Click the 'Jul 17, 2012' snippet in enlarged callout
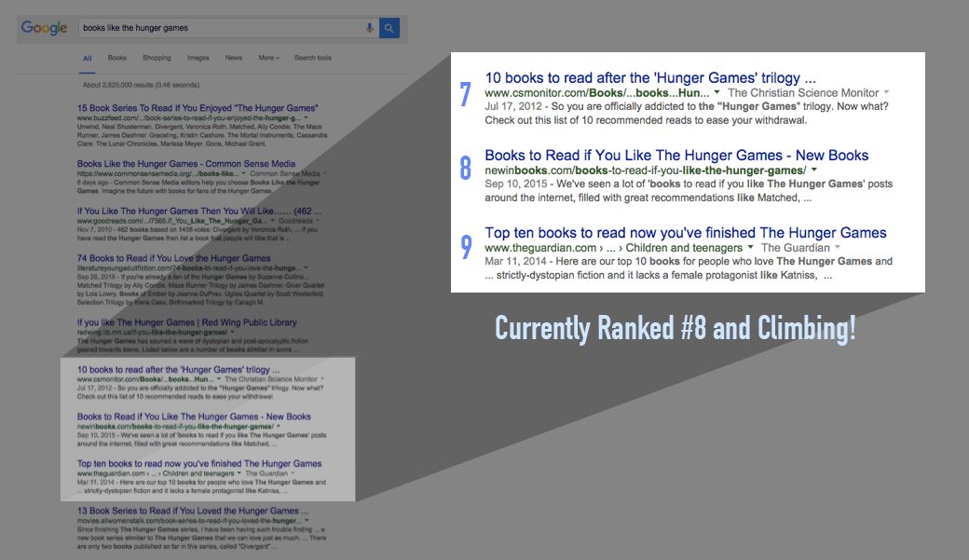Screen dimensions: 969x560 pyautogui.click(x=687, y=113)
